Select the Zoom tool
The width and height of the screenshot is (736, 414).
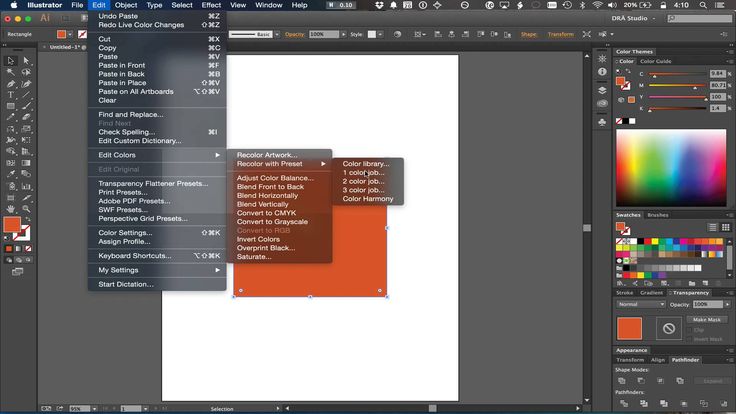pos(26,209)
